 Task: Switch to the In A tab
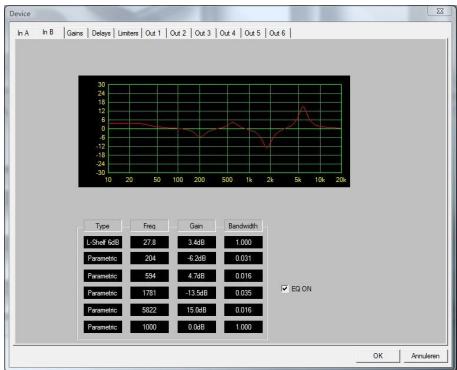pyautogui.click(x=23, y=33)
